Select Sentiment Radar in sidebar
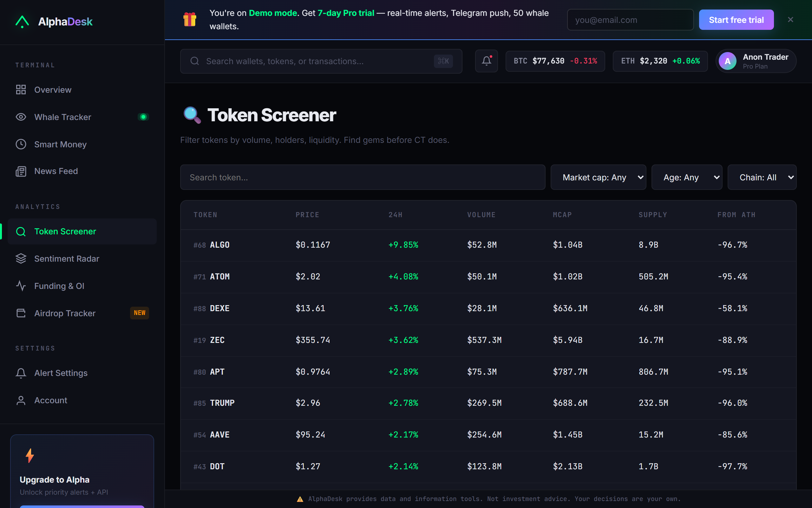This screenshot has height=508, width=812. tap(82, 259)
